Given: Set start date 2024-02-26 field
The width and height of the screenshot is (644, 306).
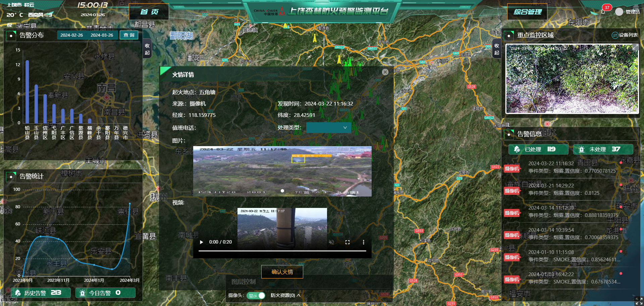Looking at the screenshot, I should (x=72, y=35).
